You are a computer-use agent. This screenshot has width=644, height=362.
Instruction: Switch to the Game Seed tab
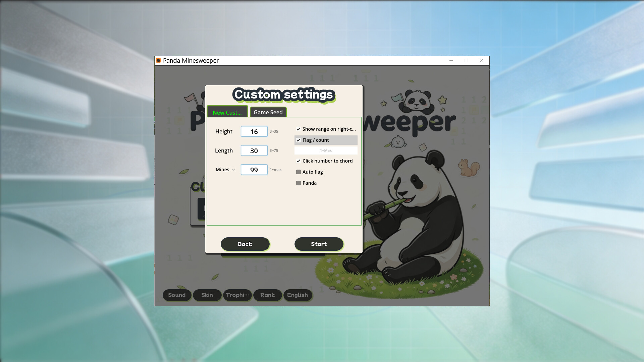(268, 112)
